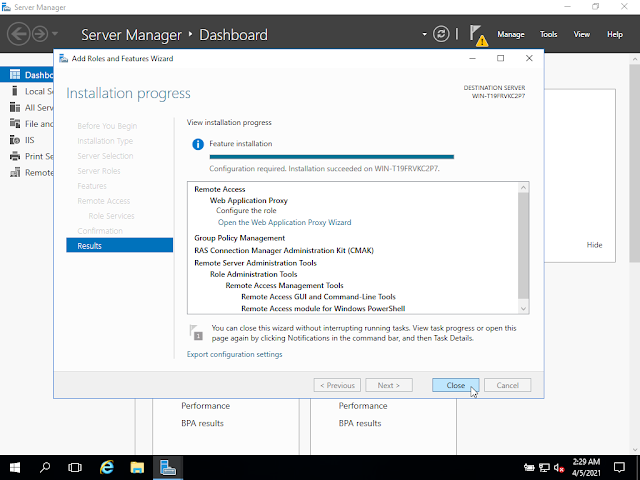Screen dimensions: 640x480
Task: Select 'Web Application Proxy' row
Action: [x=249, y=200]
